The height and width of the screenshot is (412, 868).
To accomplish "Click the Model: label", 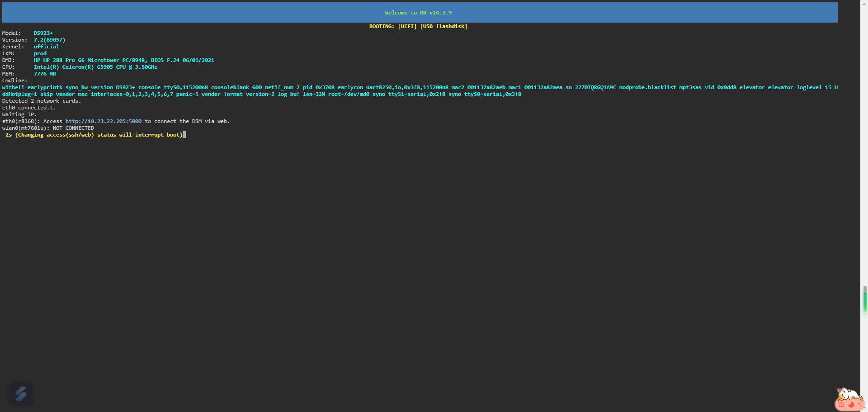I will coord(11,33).
